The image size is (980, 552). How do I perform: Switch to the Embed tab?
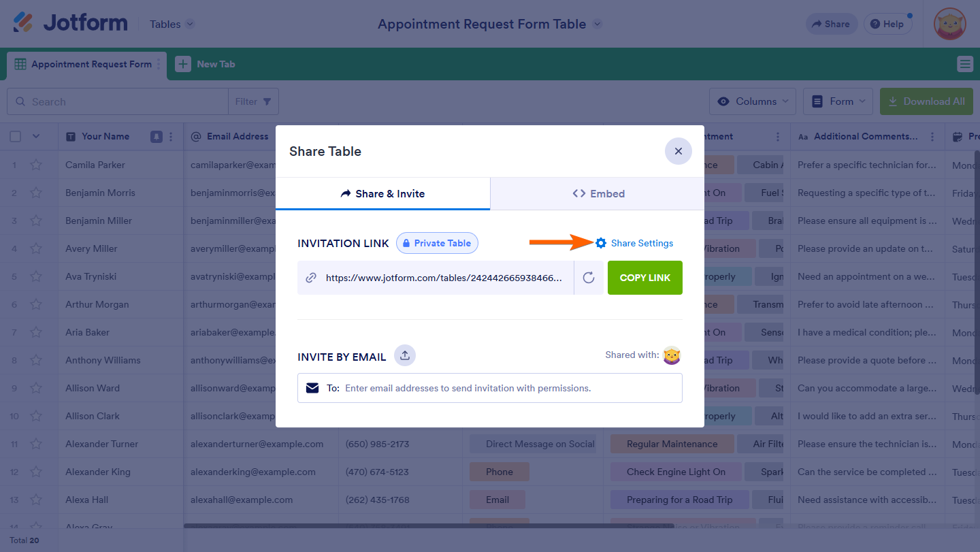coord(598,194)
